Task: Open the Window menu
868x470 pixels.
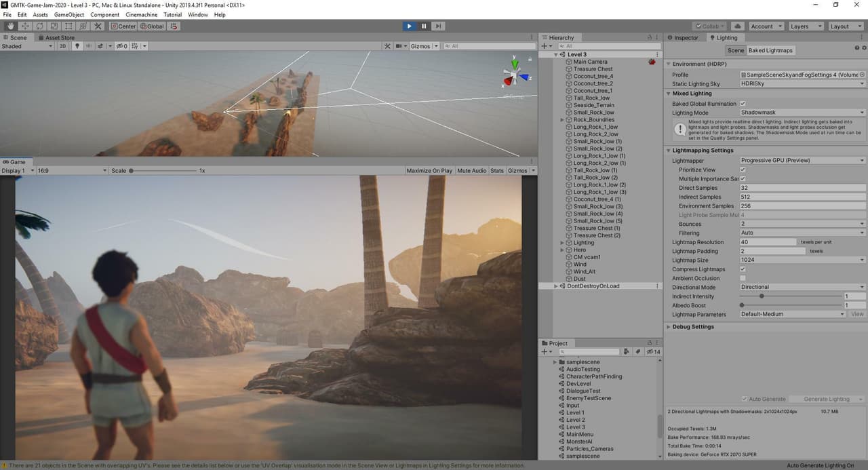Action: point(197,14)
